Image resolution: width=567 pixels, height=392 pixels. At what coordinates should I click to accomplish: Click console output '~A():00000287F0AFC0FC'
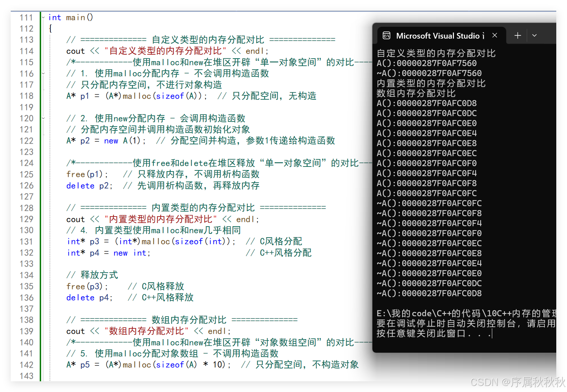coord(429,203)
